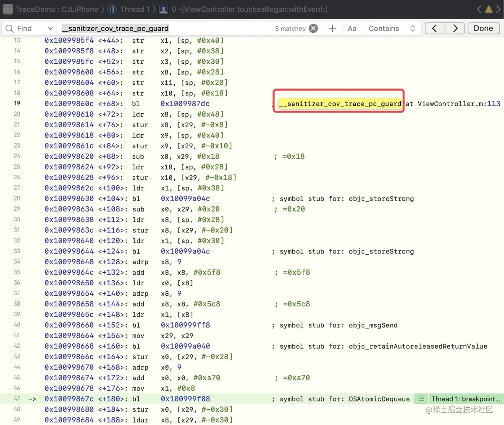Open the Contains match type dropdown

click(x=392, y=28)
